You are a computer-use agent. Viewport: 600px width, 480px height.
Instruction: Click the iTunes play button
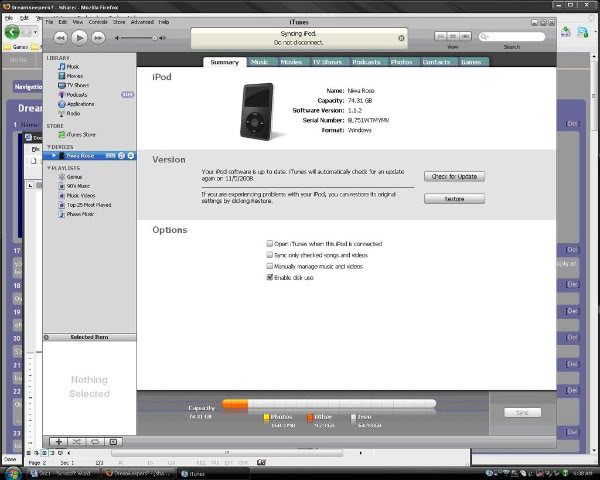pyautogui.click(x=80, y=38)
